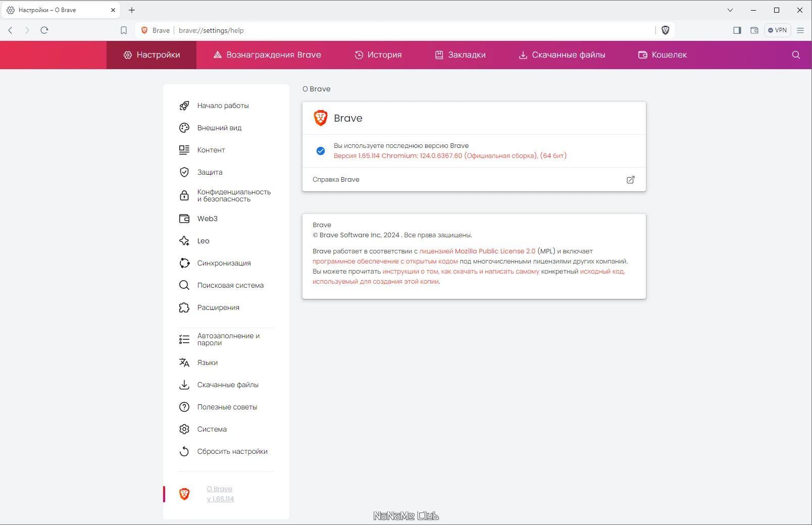Bookmark this page with the bookmark icon
Image resolution: width=812 pixels, height=525 pixels.
click(124, 30)
